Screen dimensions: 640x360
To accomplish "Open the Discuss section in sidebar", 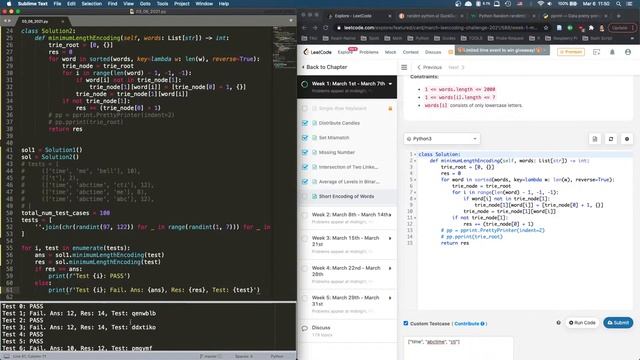I will (x=321, y=328).
